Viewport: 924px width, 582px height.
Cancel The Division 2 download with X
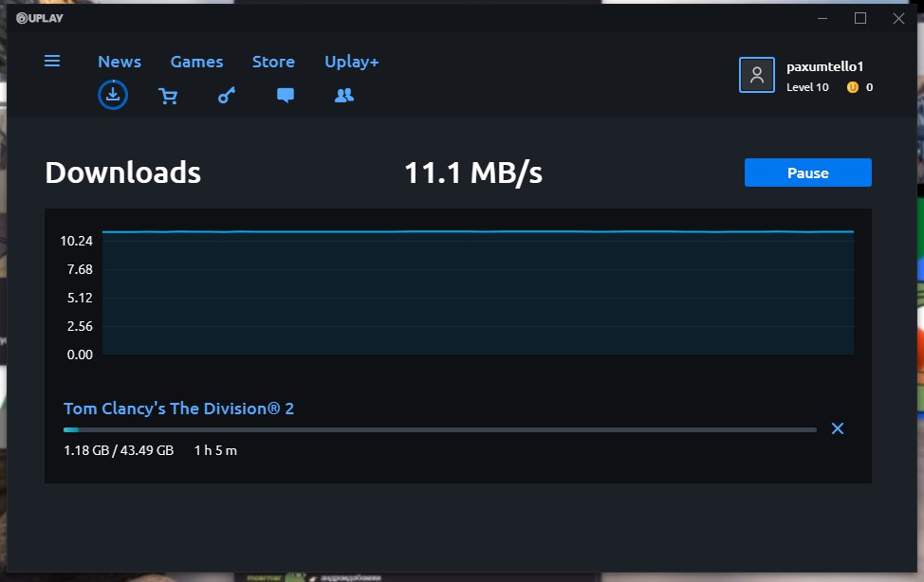click(838, 428)
